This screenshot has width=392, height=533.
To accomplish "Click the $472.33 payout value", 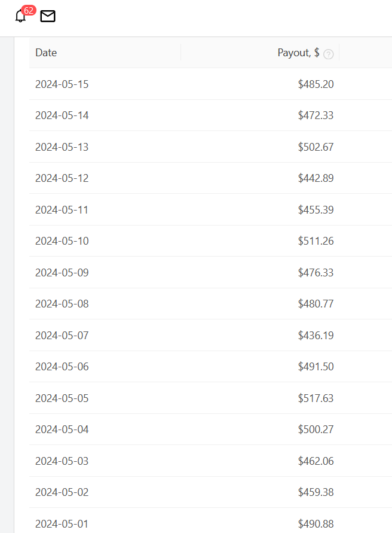I will [x=316, y=115].
